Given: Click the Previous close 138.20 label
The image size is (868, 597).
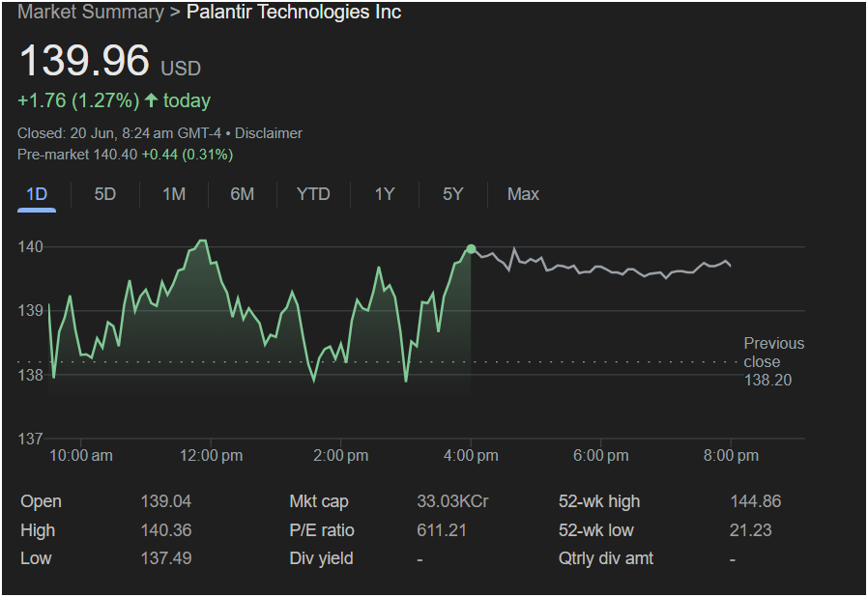Looking at the screenshot, I should point(774,362).
